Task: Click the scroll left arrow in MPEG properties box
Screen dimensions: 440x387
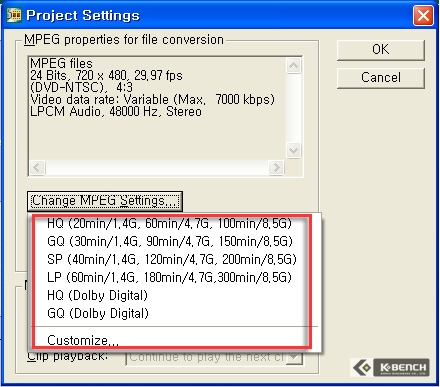Action: [x=37, y=167]
